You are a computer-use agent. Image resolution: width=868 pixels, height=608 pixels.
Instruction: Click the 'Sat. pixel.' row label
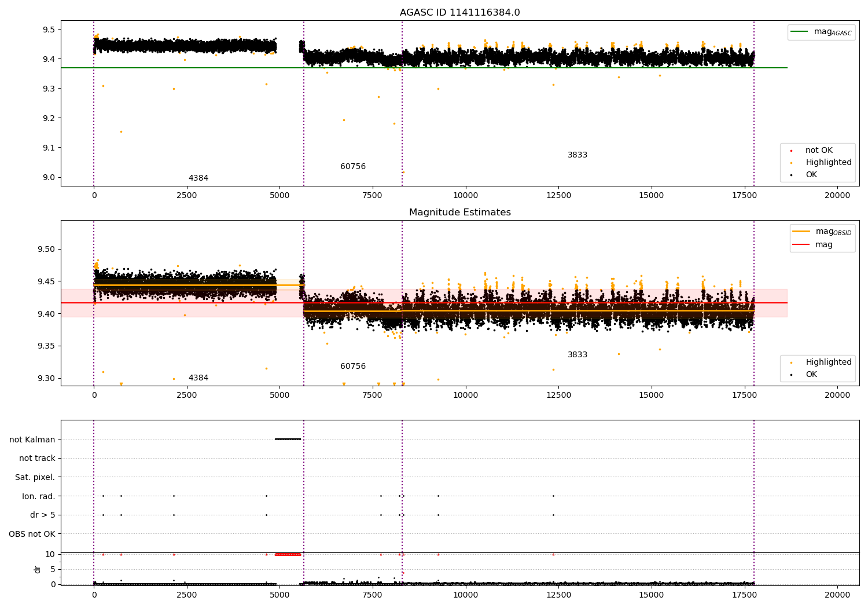point(35,477)
